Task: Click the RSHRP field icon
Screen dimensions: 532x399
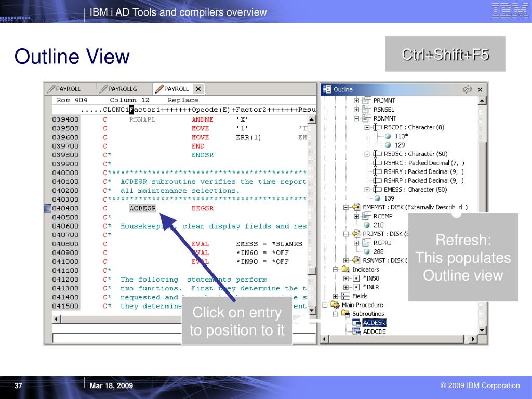Action: click(x=377, y=180)
